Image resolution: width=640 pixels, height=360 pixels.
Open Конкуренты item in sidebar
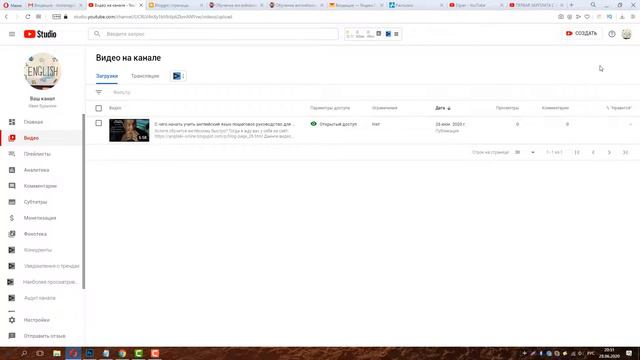point(41,250)
